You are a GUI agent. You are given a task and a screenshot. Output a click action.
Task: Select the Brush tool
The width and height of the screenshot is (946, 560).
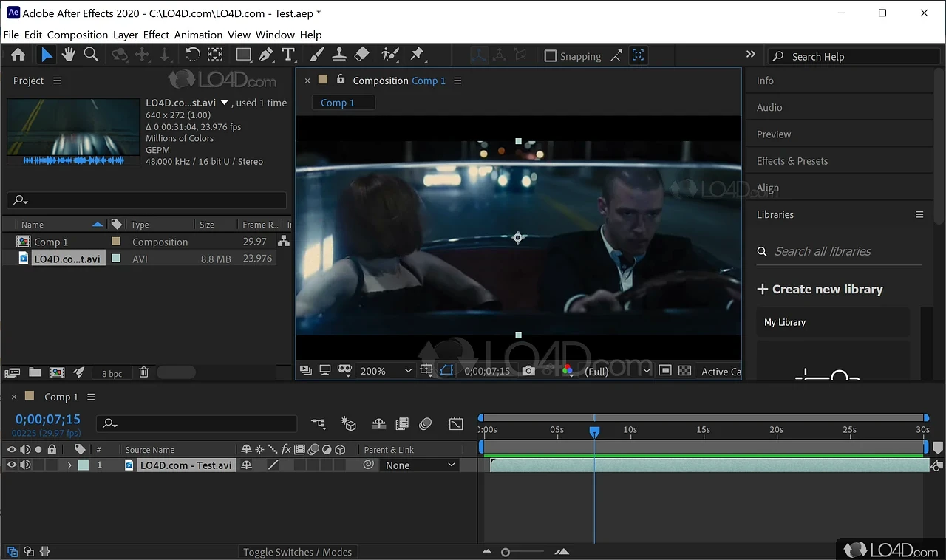[x=319, y=54]
